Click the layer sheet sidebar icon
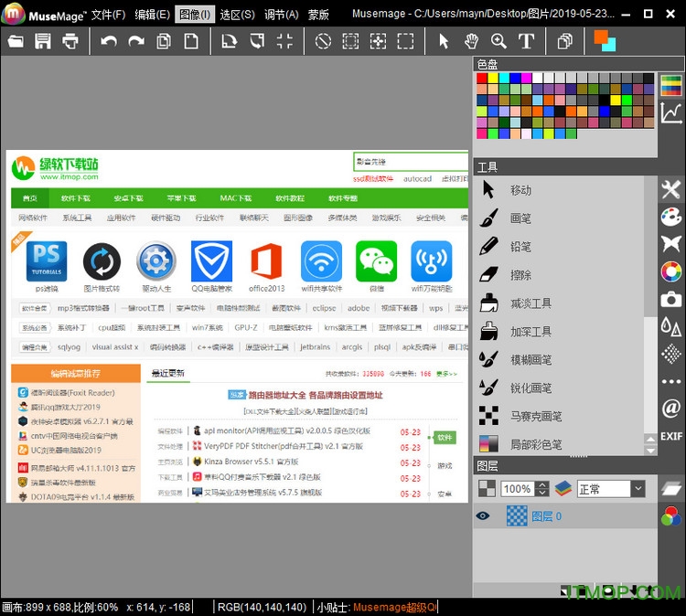The image size is (686, 616). coord(671,489)
